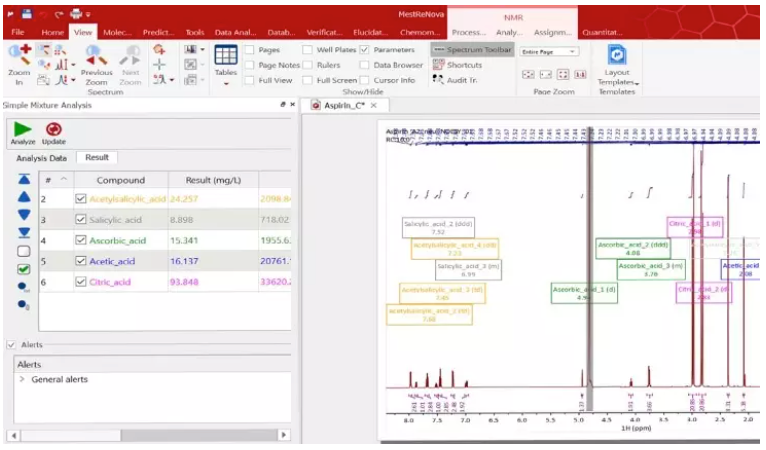Click the green Analyze play icon
The height and width of the screenshot is (450, 766).
22,129
